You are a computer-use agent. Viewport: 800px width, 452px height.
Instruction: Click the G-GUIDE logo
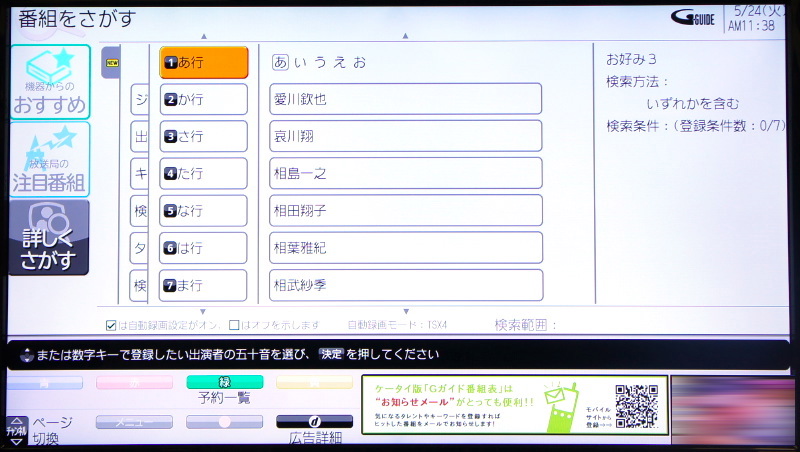coord(692,18)
